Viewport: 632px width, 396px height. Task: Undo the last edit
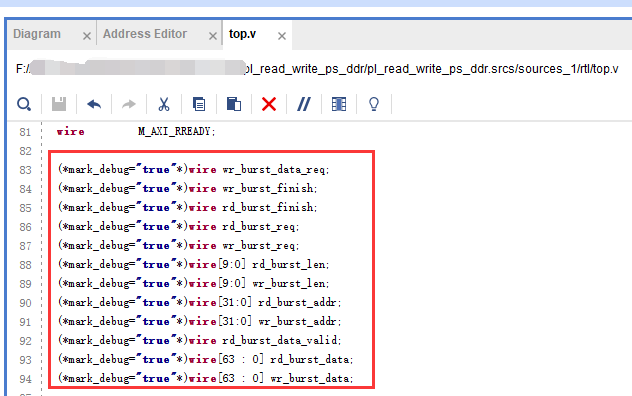point(94,104)
